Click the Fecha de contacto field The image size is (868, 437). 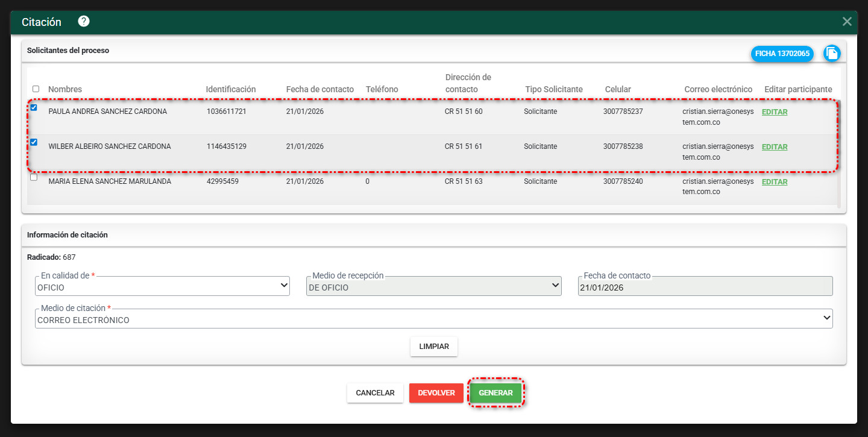pos(705,287)
